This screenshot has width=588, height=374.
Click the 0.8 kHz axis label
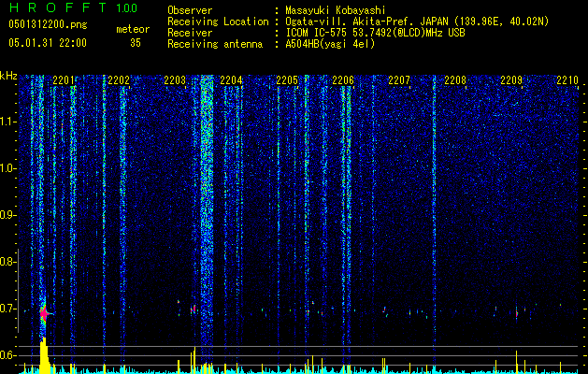pos(7,262)
